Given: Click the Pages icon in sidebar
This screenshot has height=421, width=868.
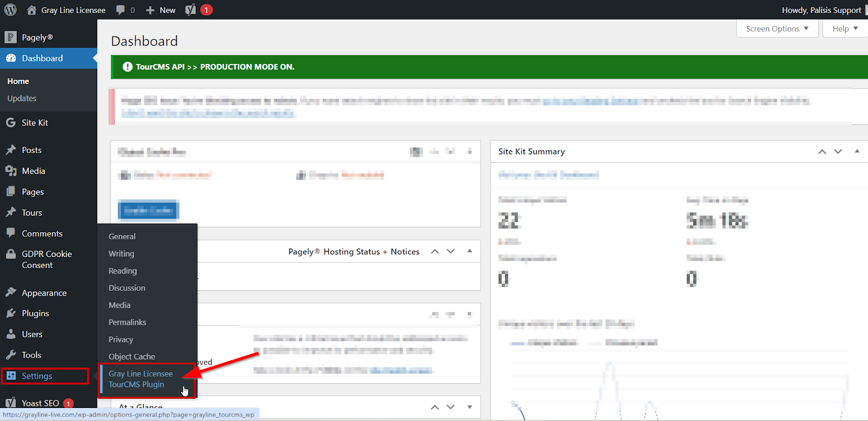Looking at the screenshot, I should tap(10, 192).
